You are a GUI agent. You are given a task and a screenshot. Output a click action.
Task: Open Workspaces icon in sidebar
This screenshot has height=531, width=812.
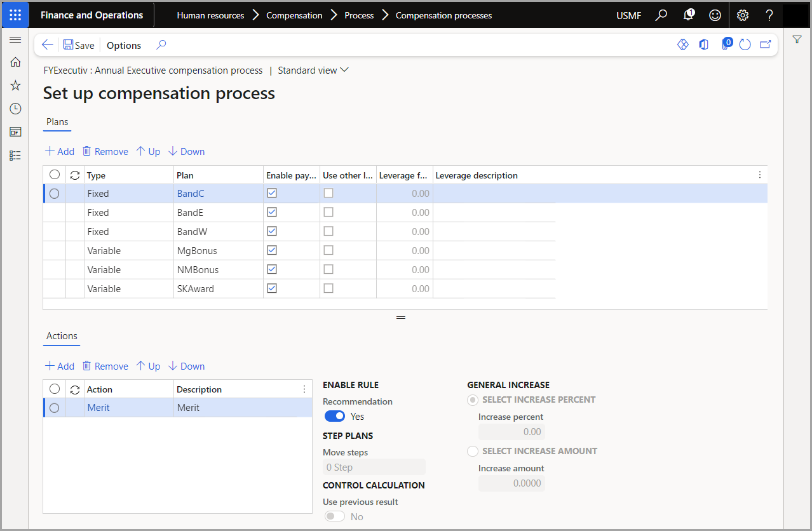(x=15, y=131)
